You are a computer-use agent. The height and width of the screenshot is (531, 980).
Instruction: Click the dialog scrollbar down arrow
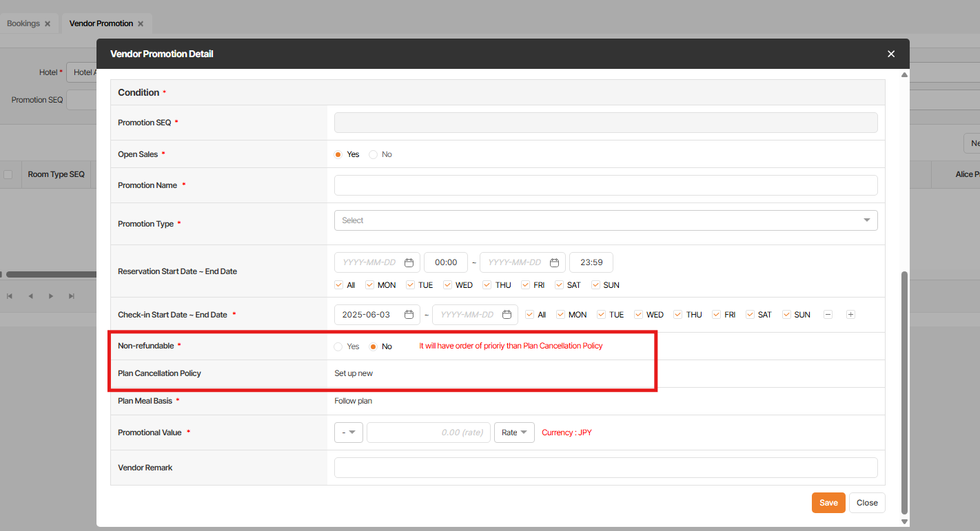(904, 521)
